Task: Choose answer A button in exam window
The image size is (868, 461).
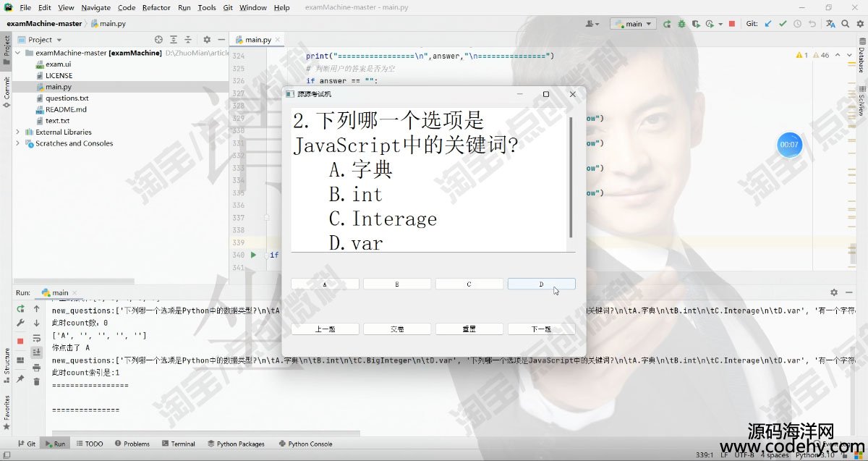Action: coord(325,284)
